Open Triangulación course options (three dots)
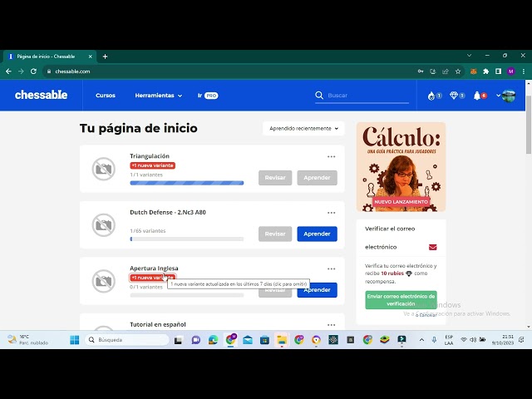The width and height of the screenshot is (532, 399). point(331,156)
